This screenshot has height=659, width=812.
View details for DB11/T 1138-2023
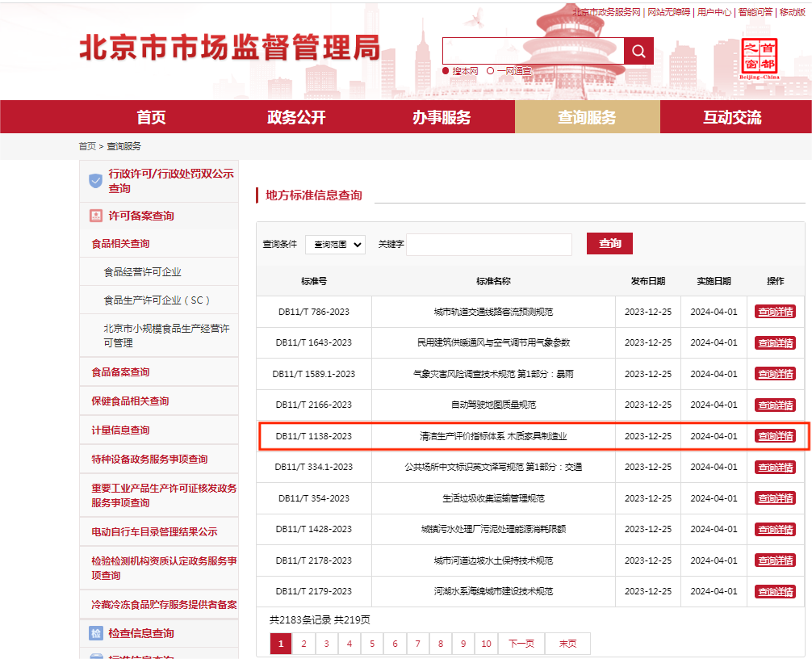pyautogui.click(x=775, y=436)
